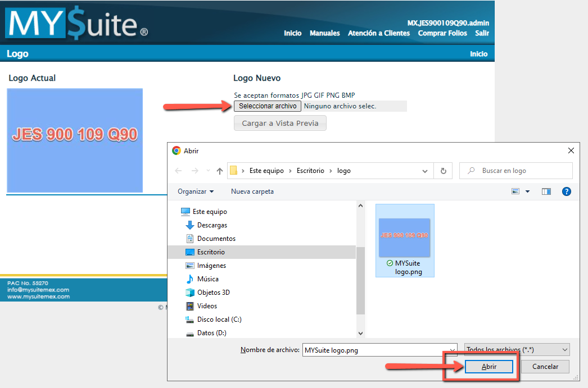This screenshot has height=388, width=588.
Task: Click the Buscar en logo search field
Action: click(516, 171)
